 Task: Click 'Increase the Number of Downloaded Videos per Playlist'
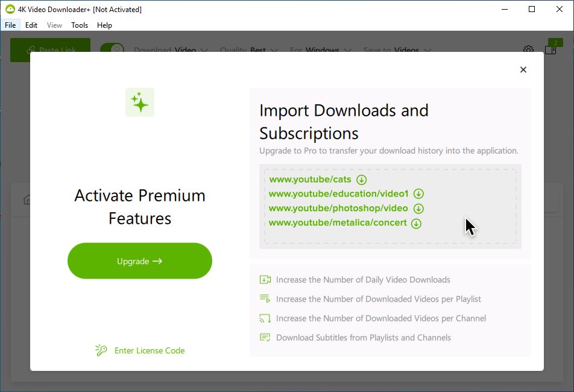click(x=379, y=299)
